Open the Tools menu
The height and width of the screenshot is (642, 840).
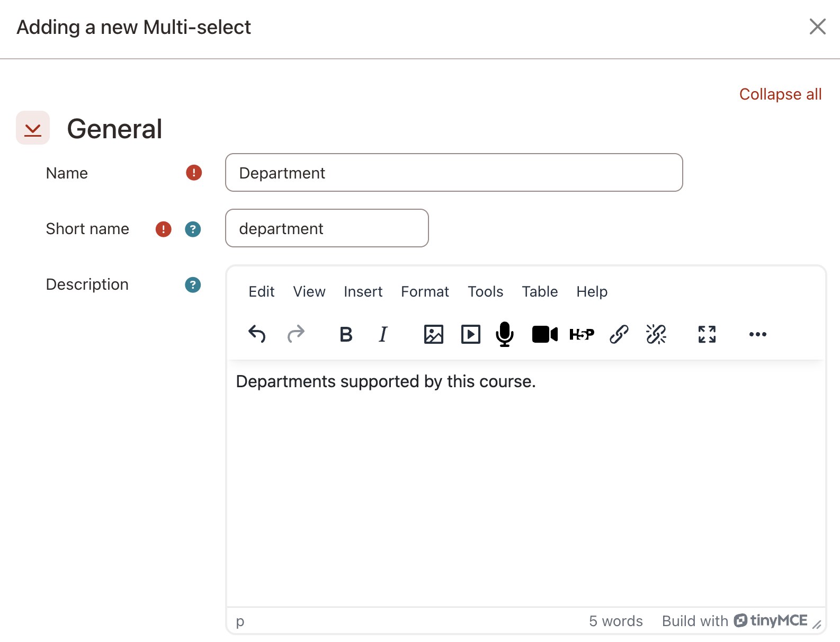tap(485, 292)
